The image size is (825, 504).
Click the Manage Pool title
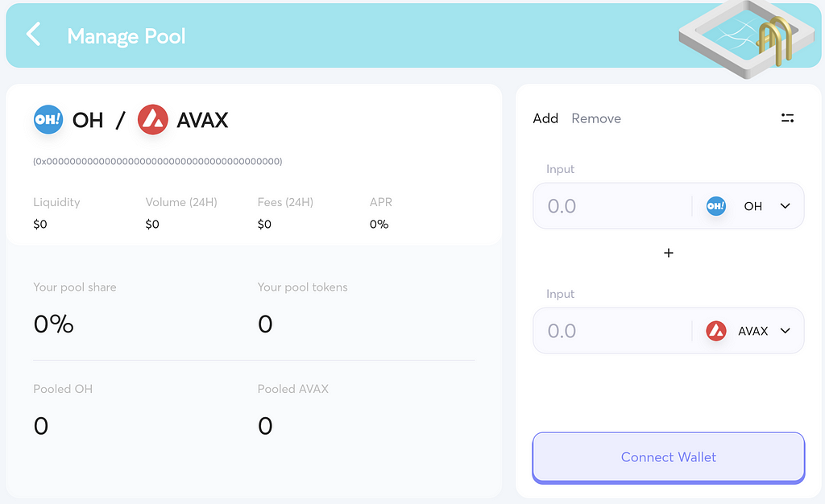point(126,36)
